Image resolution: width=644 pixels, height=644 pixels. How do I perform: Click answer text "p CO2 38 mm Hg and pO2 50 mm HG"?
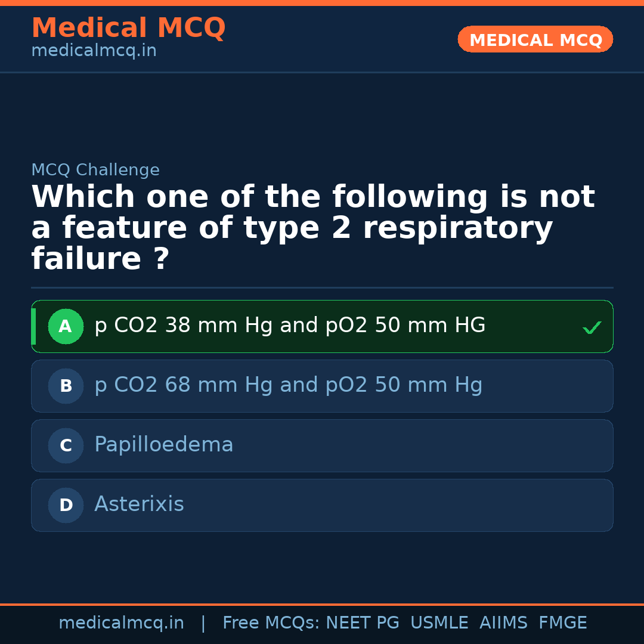pyautogui.click(x=290, y=326)
